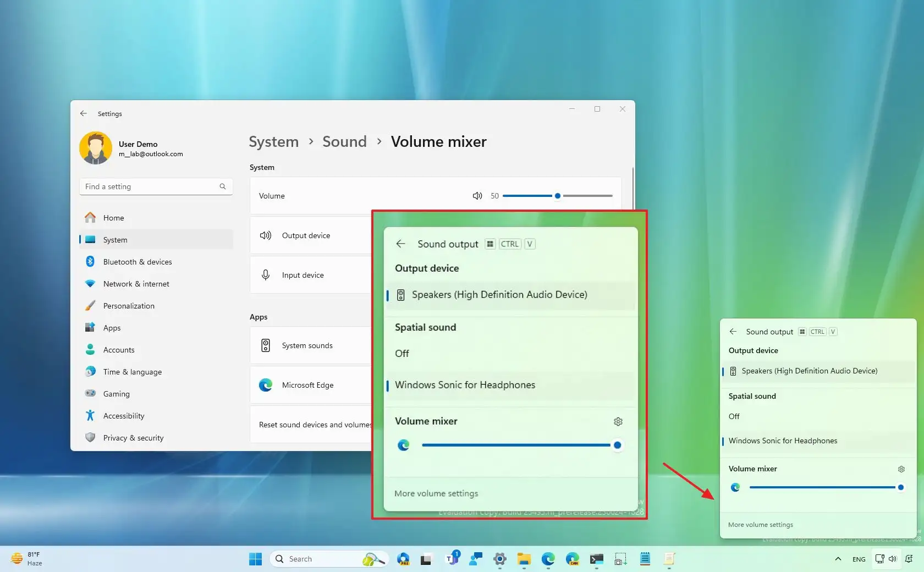This screenshot has height=572, width=924.
Task: Select Windows Sonic for Headphones in enlarged inset
Action: (510, 385)
